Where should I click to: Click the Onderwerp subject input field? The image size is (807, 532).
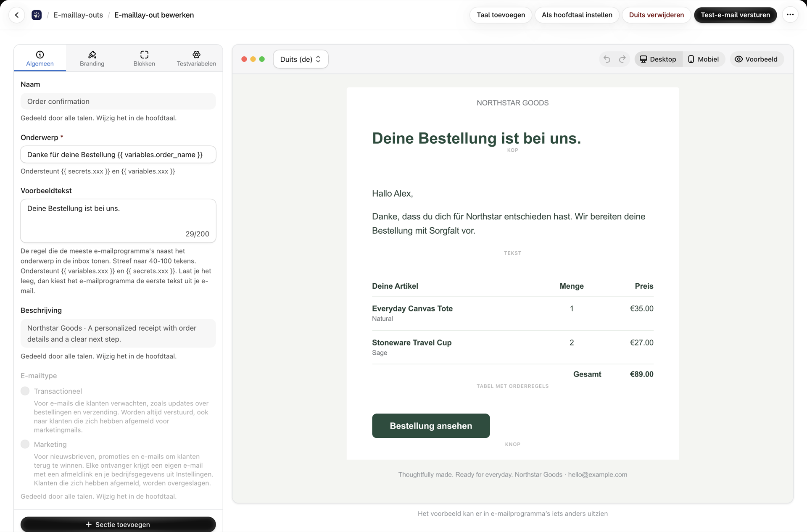(x=118, y=155)
